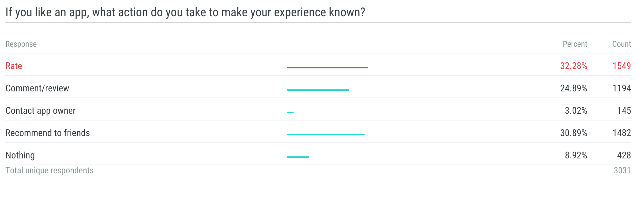This screenshot has height=197, width=644.
Task: Click the Nothing response label
Action: pyautogui.click(x=20, y=155)
